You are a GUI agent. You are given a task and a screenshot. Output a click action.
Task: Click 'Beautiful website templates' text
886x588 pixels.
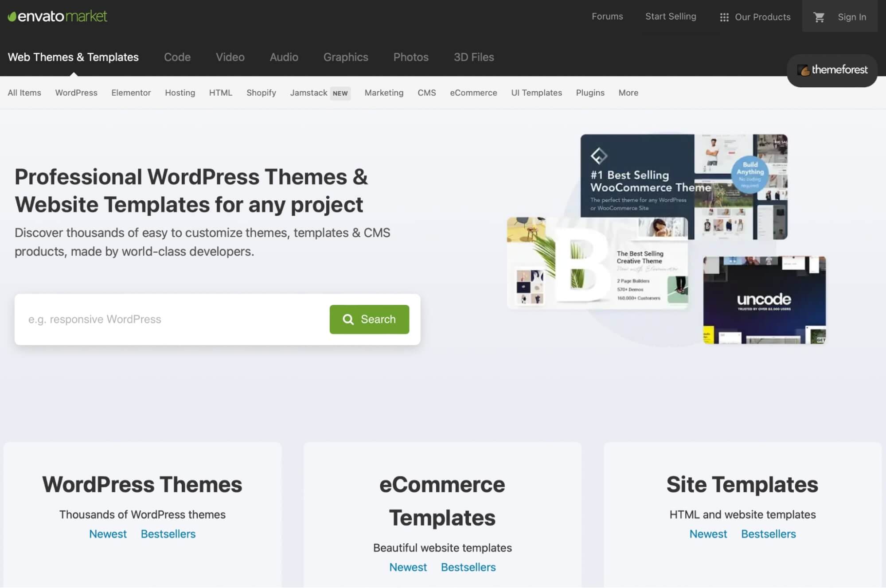tap(442, 548)
